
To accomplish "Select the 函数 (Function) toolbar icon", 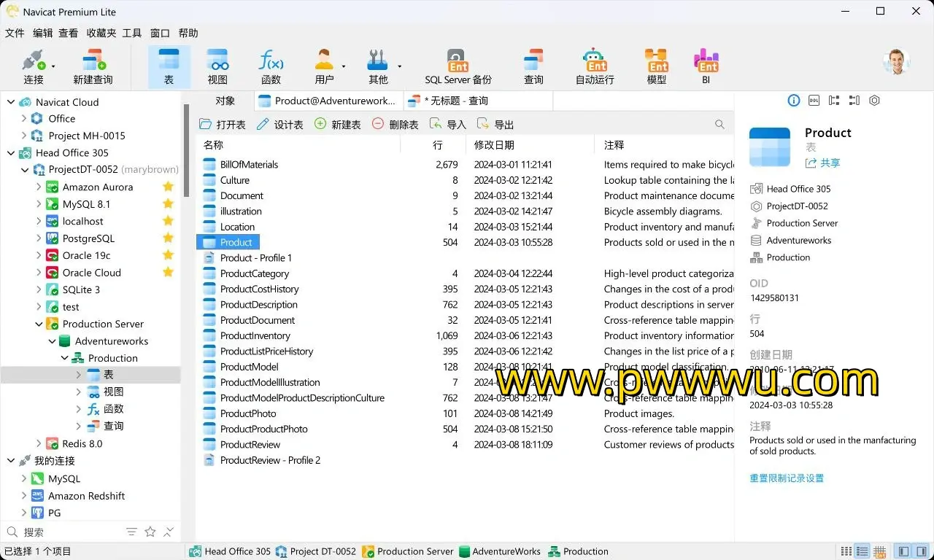I will (x=271, y=67).
